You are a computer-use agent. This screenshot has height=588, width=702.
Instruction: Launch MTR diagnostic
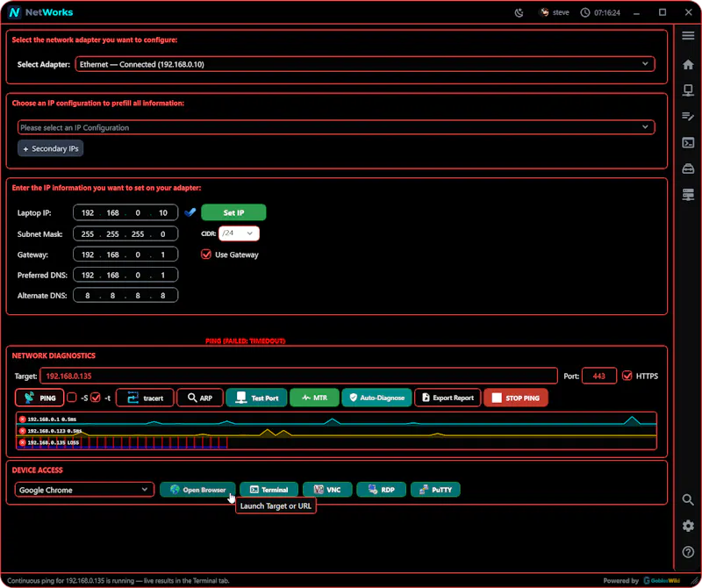314,398
